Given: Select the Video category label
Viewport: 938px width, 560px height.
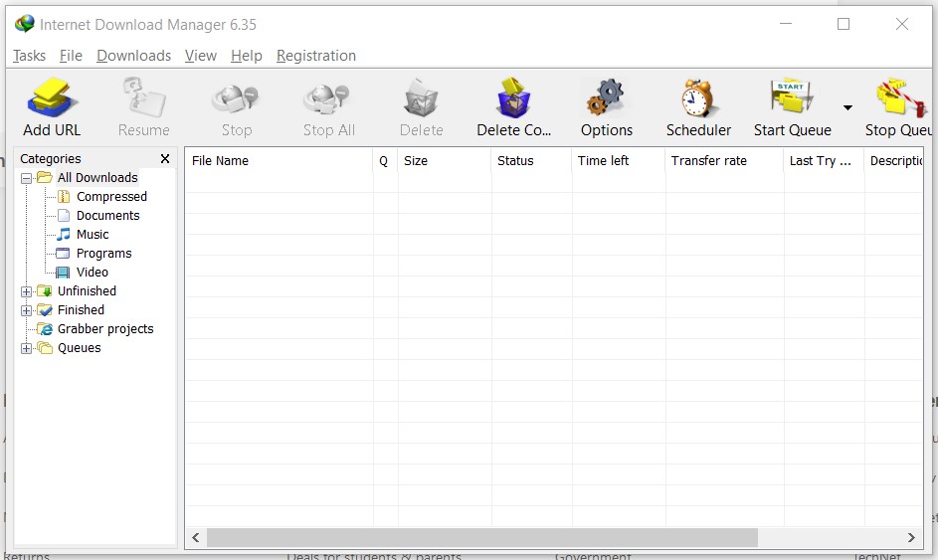Looking at the screenshot, I should 93,273.
